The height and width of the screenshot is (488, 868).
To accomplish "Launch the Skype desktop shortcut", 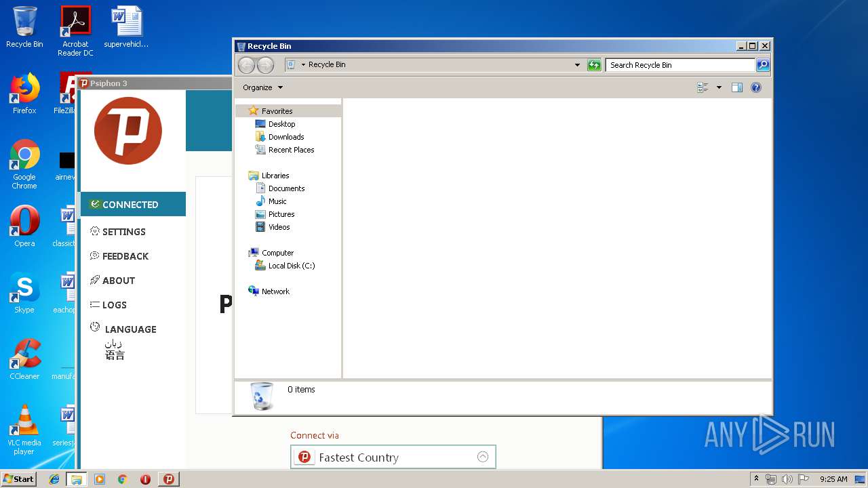I will 24,293.
